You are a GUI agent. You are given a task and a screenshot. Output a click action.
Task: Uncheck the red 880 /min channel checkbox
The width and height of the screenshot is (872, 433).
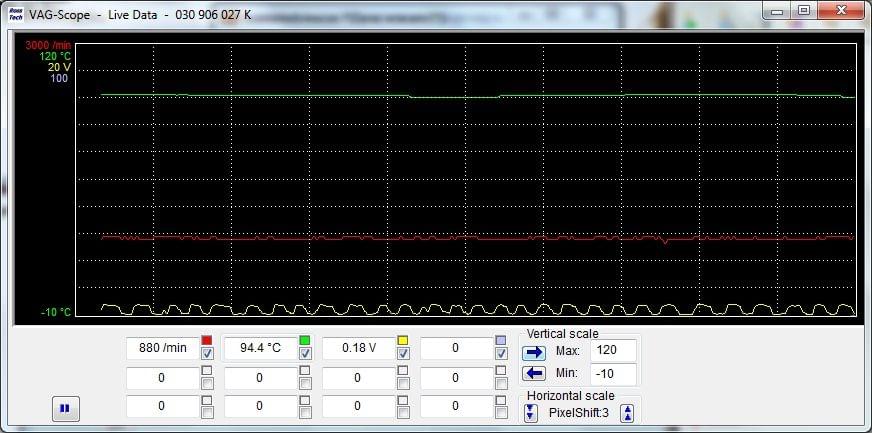pyautogui.click(x=207, y=353)
